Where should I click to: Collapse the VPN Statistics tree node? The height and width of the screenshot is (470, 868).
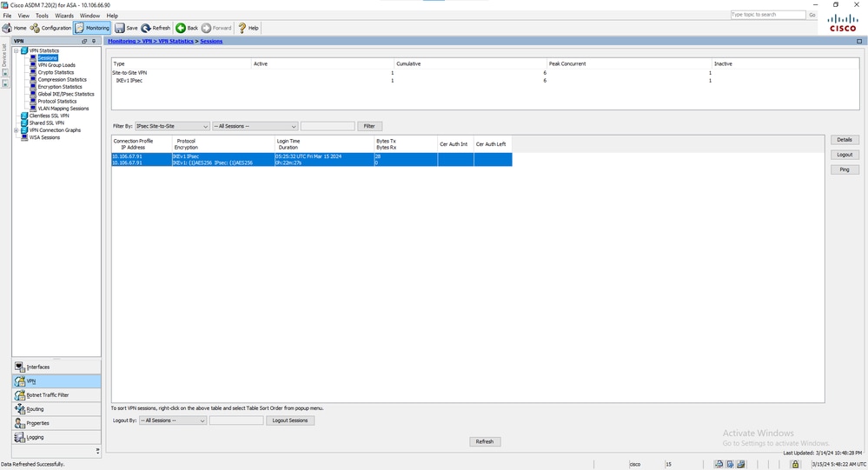16,51
